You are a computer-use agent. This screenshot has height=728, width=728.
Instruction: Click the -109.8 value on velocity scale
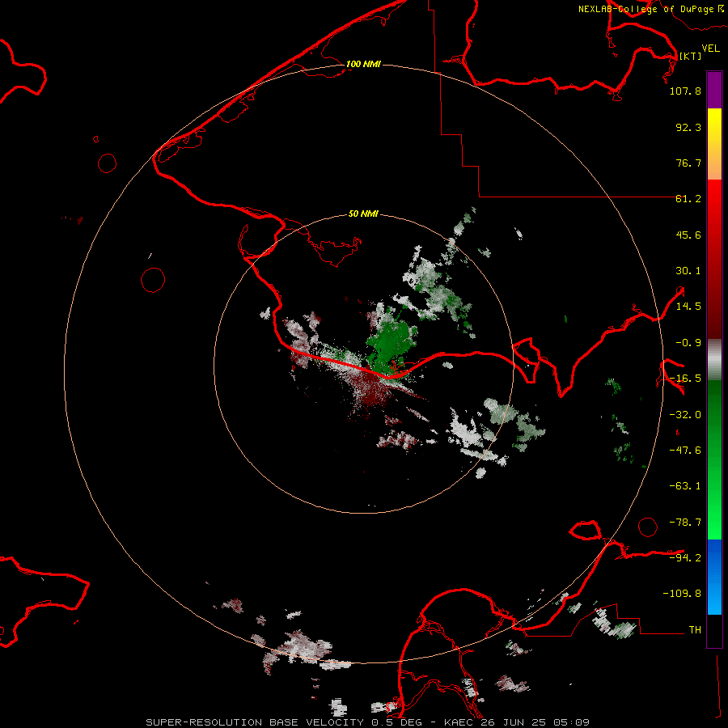682,594
